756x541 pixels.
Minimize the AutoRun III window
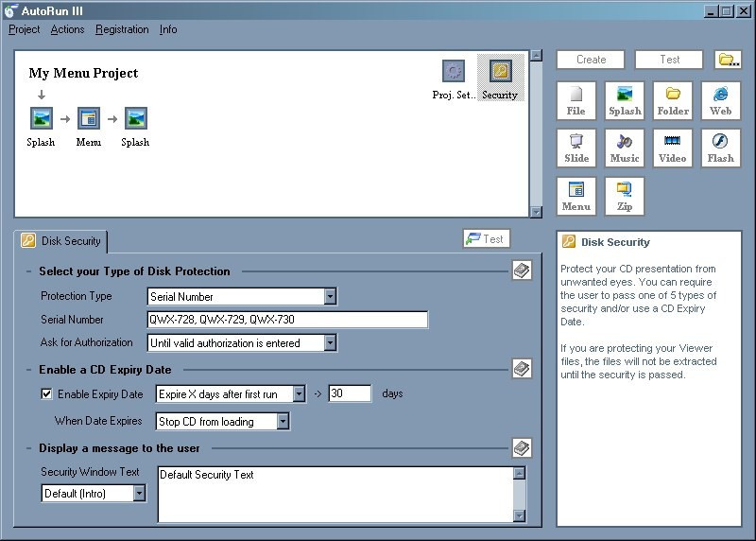click(x=711, y=10)
